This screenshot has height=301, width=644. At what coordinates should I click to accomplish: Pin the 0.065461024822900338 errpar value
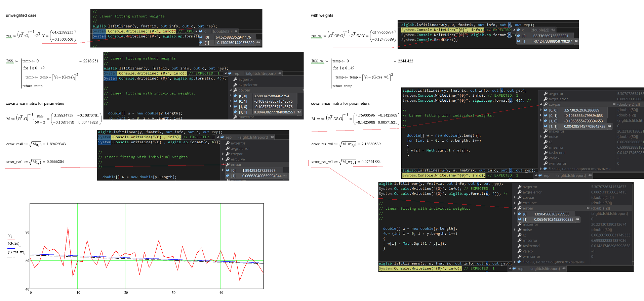click(x=577, y=219)
